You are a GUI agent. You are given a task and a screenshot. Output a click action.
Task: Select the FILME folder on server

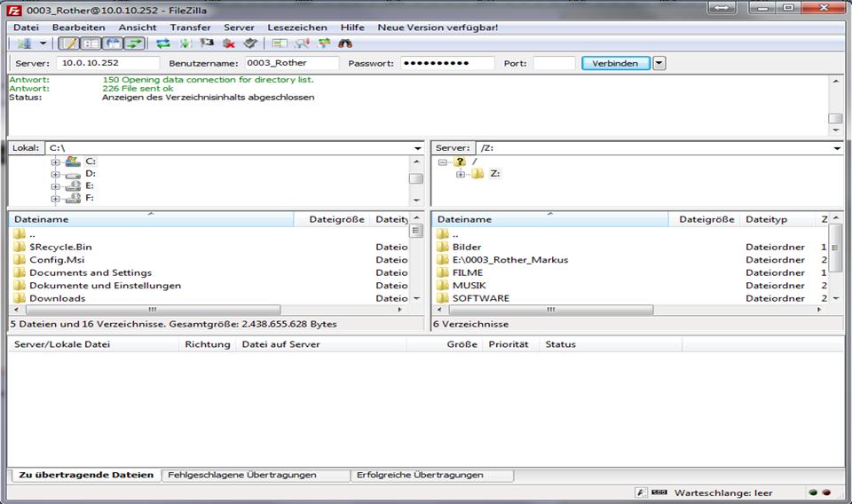pyautogui.click(x=468, y=272)
